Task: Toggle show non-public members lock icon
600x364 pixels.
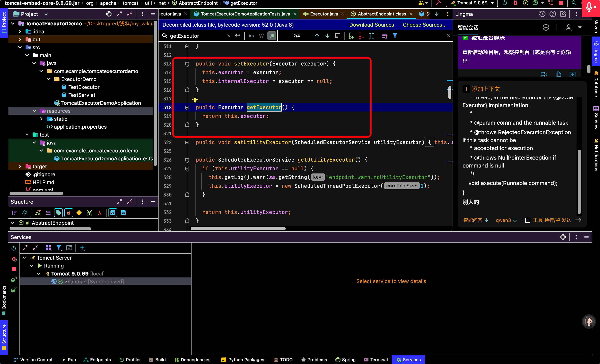Action: [69, 213]
